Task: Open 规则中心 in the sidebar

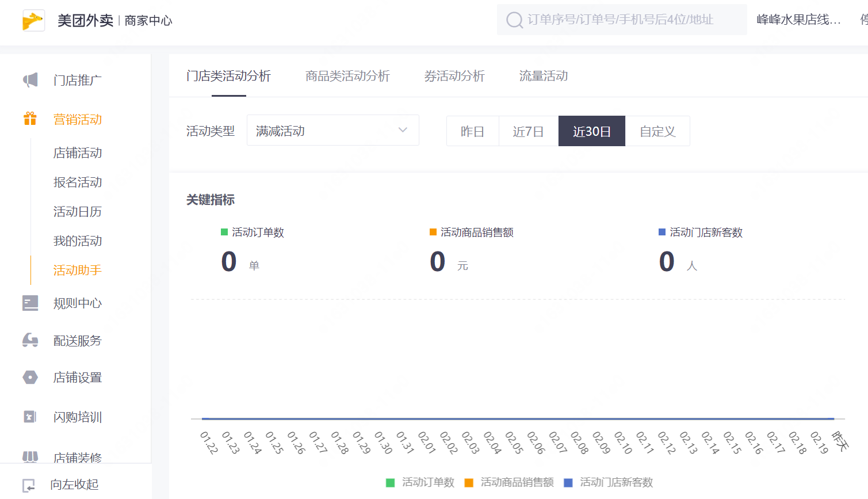Action: 78,303
